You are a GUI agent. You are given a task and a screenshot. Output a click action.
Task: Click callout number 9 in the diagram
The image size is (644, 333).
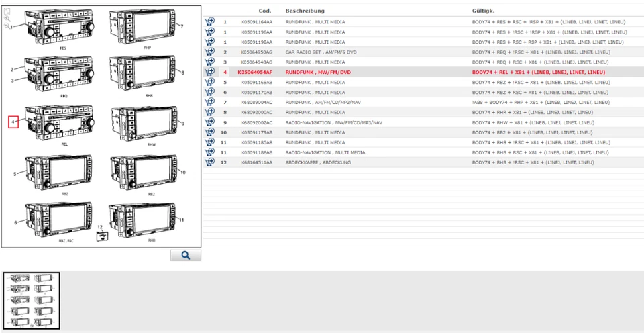(x=183, y=123)
